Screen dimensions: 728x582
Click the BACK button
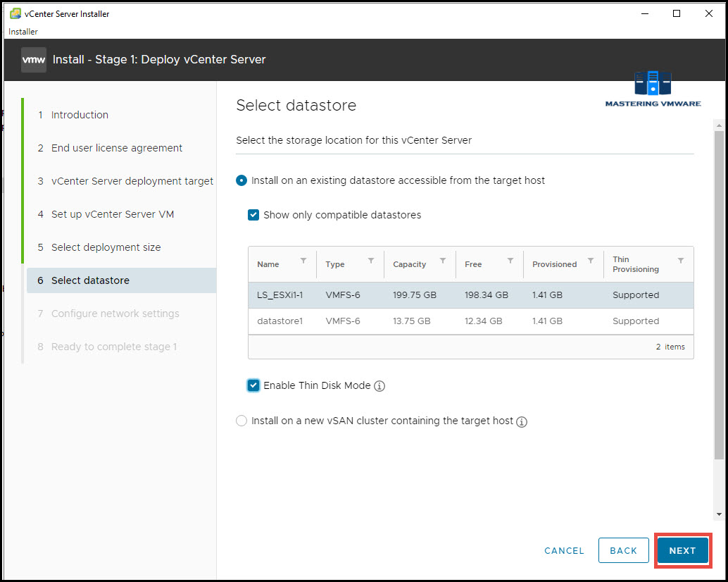click(x=624, y=551)
